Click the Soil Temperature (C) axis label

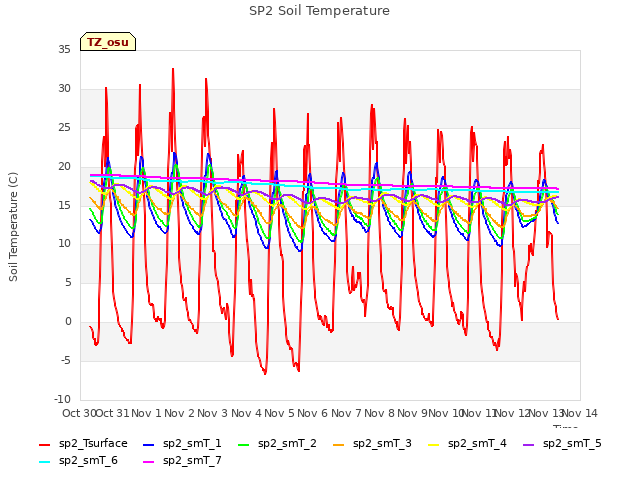click(13, 227)
